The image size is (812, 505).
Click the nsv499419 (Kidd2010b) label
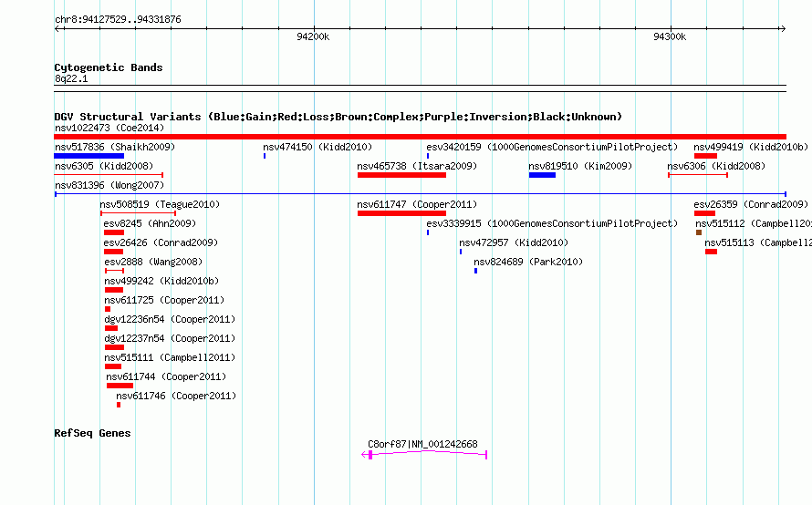tap(751, 147)
